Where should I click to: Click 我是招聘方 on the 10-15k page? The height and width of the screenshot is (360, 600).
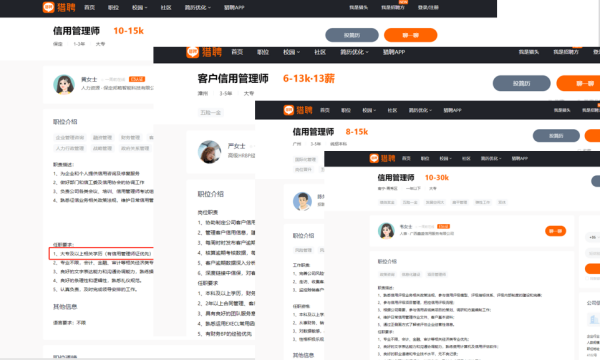tap(393, 7)
